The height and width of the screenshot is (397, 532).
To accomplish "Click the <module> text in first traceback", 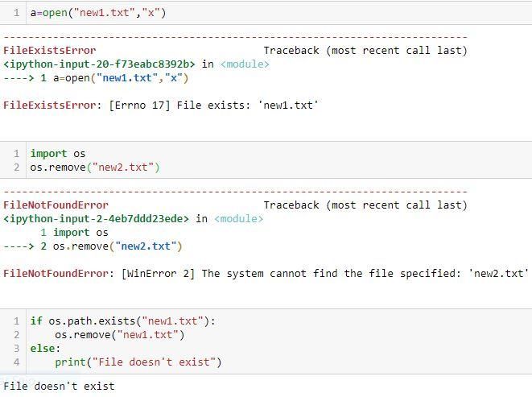I will pyautogui.click(x=245, y=64).
